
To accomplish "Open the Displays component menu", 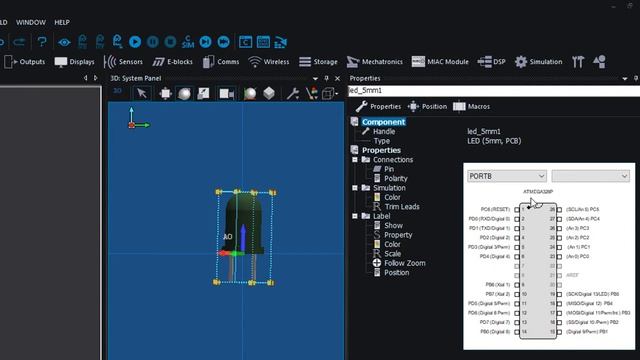I will pyautogui.click(x=74, y=62).
